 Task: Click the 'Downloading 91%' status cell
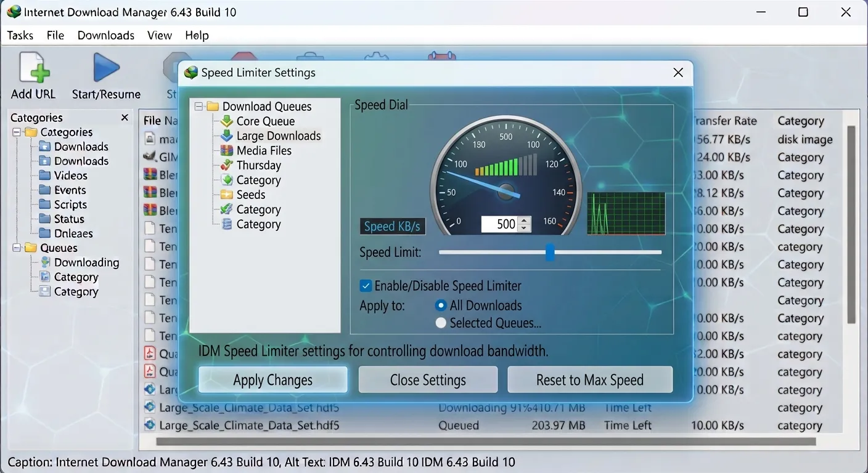pos(485,407)
